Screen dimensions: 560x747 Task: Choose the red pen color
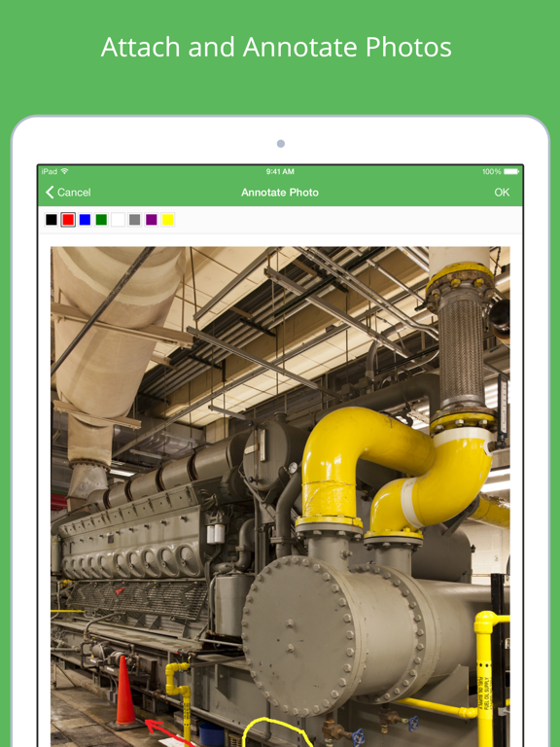pos(68,220)
